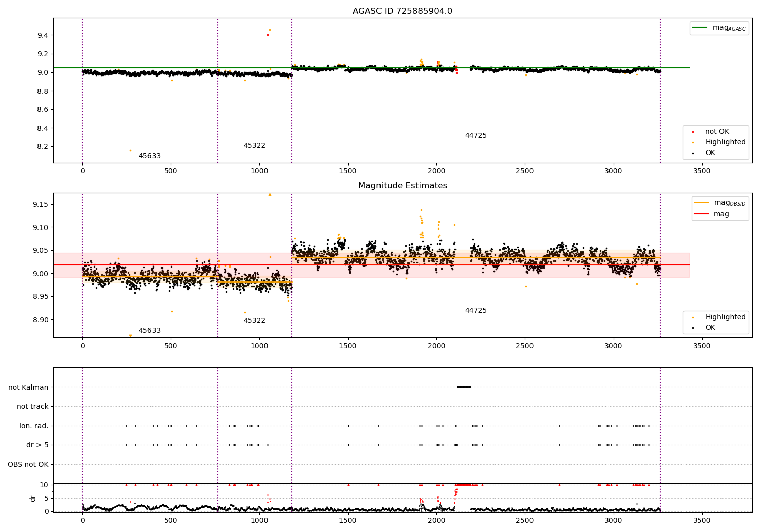The image size is (760, 532).
Task: Click obsid label 45322 in middle plot
Action: tap(254, 320)
